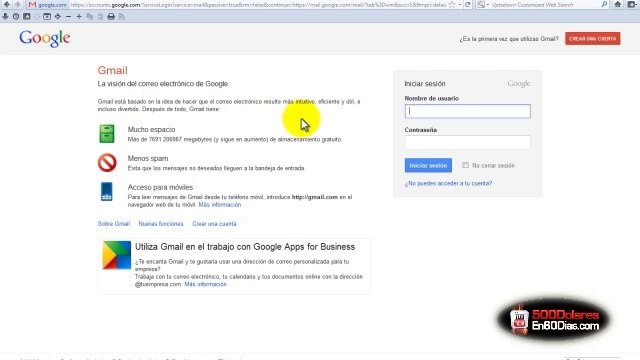Screen dimensions: 640x360
Task: Click the blue mobile phone icon
Action: [107, 191]
